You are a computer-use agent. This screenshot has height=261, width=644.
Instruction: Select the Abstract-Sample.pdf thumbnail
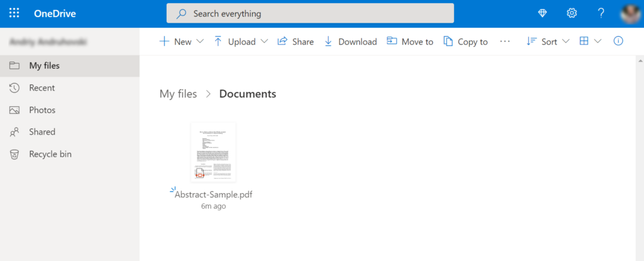pyautogui.click(x=213, y=152)
